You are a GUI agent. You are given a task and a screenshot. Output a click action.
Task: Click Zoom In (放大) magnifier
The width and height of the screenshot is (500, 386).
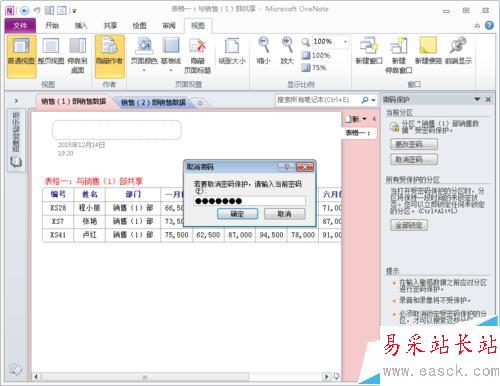[287, 52]
